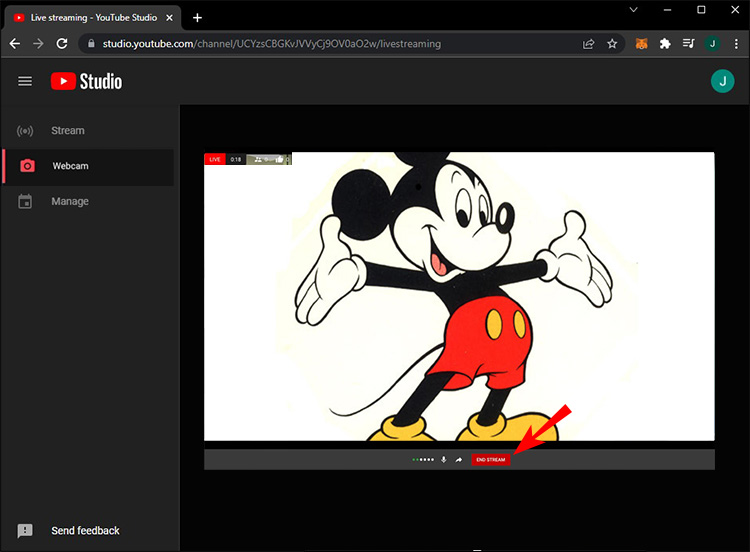750x552 pixels.
Task: Click Send feedback link
Action: click(x=84, y=531)
